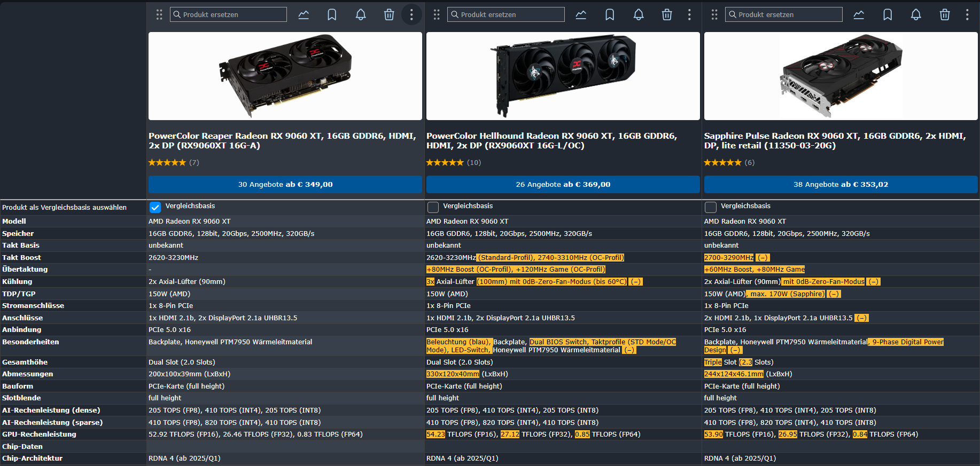View the 6 star ratings for Sapphire Pulse
The width and height of the screenshot is (980, 466).
pos(729,162)
